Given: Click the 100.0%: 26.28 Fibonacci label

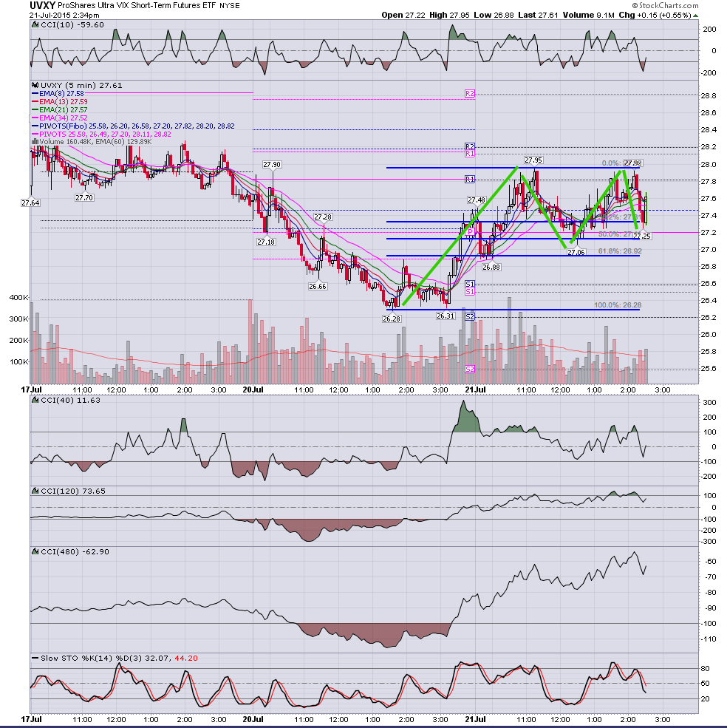Looking at the screenshot, I should click(x=618, y=305).
